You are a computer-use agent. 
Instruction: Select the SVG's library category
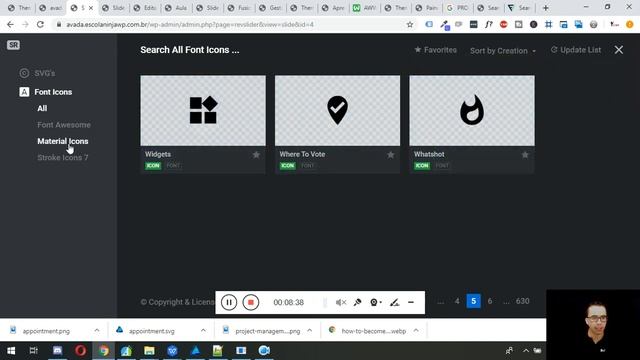click(37, 73)
